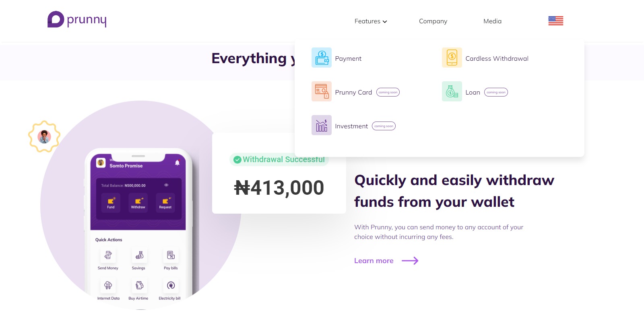Open the Company menu item
Screen dimensions: 644x311
point(433,21)
